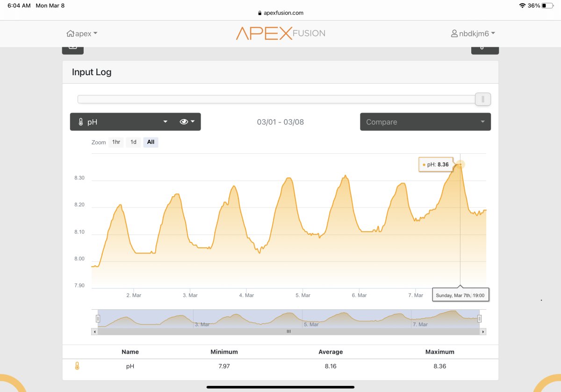The image size is (561, 392).
Task: Click the pH name cell in table
Action: click(x=130, y=366)
